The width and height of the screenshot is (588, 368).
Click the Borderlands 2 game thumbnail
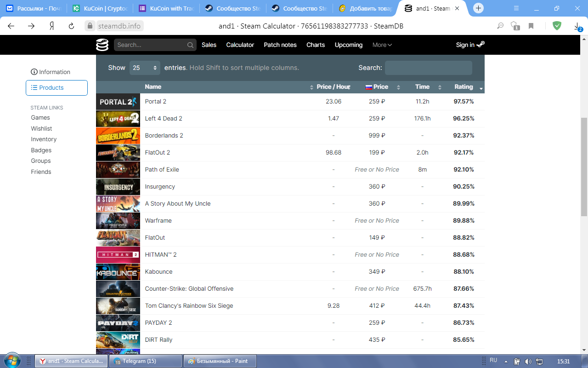[118, 136]
